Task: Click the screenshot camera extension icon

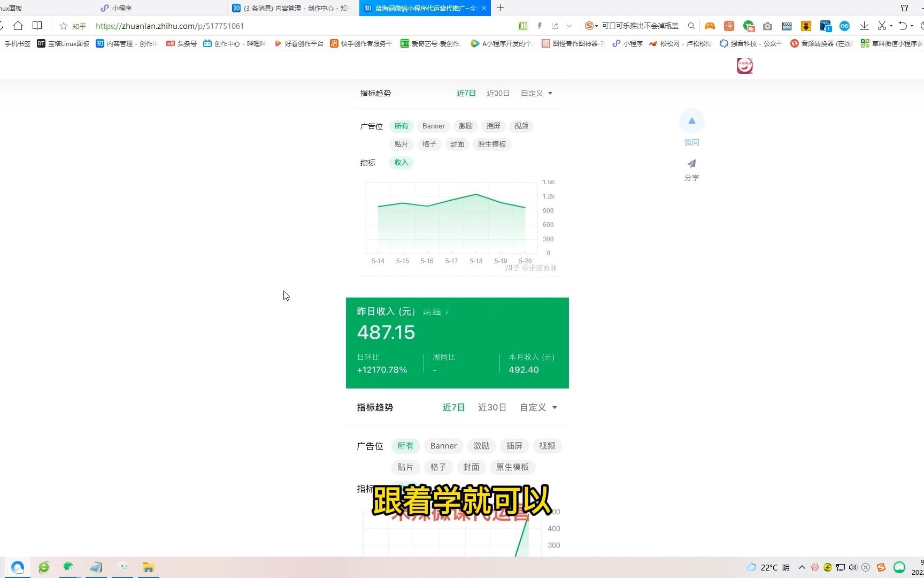Action: 768,26
